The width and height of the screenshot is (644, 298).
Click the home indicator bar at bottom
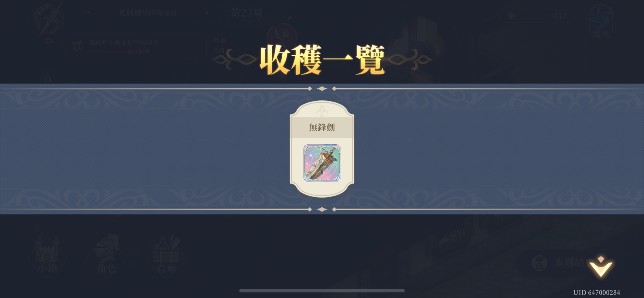tap(322, 291)
